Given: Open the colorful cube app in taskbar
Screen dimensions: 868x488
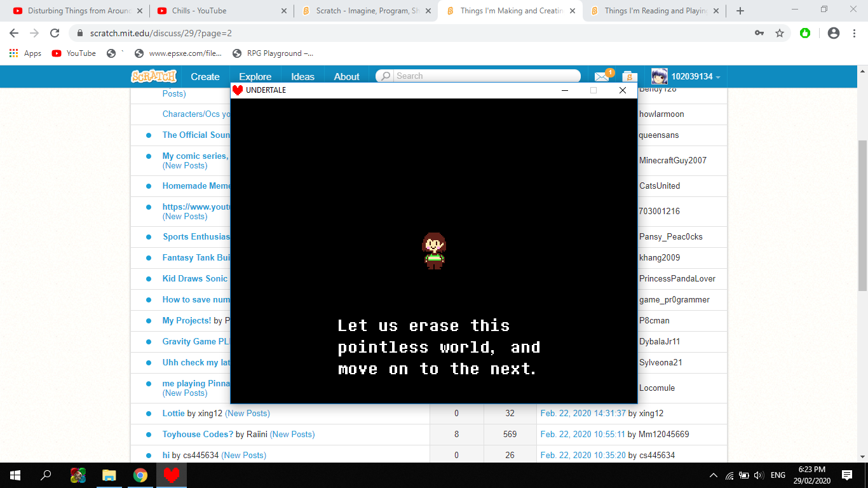Looking at the screenshot, I should tap(78, 475).
